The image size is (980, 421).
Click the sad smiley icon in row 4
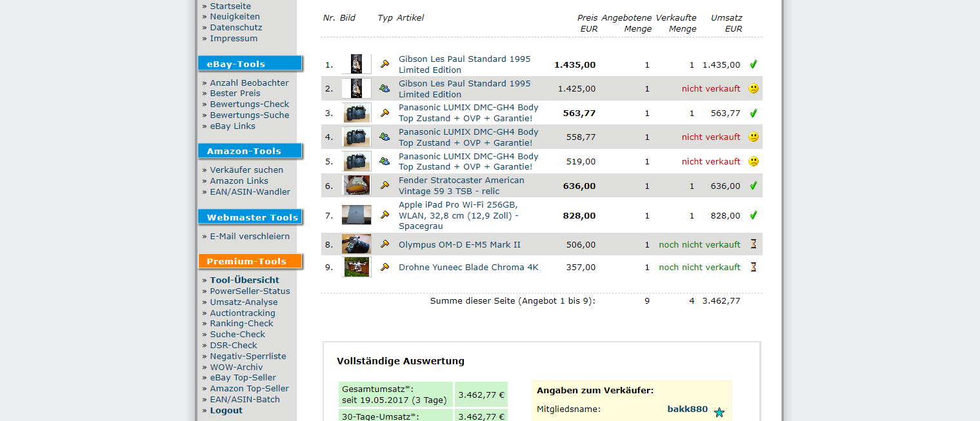tap(754, 137)
